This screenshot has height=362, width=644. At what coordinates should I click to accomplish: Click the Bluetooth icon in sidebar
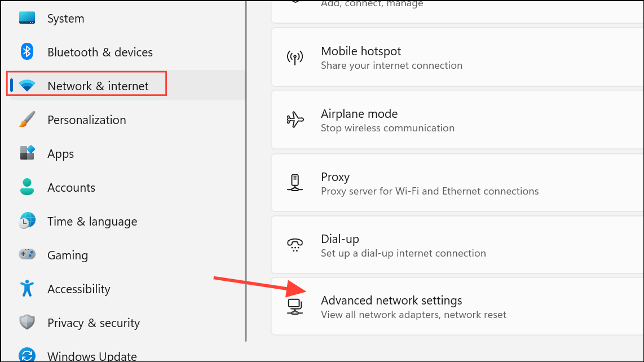[x=27, y=51]
